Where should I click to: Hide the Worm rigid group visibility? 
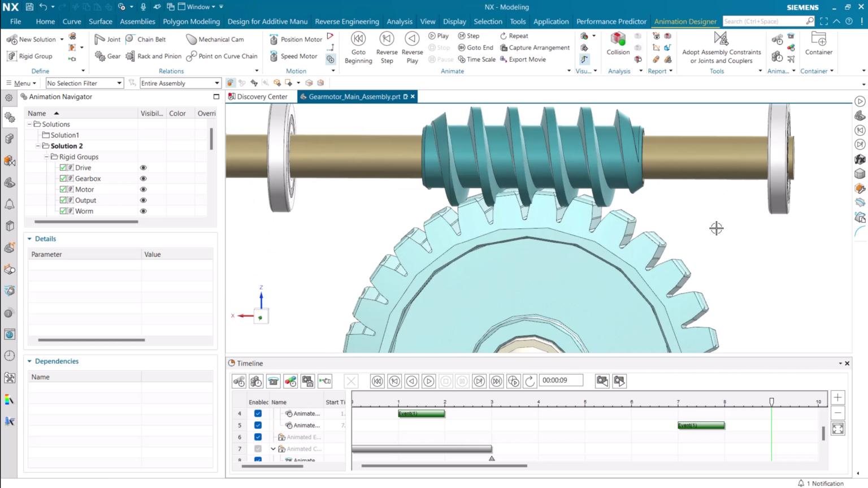pyautogui.click(x=144, y=211)
